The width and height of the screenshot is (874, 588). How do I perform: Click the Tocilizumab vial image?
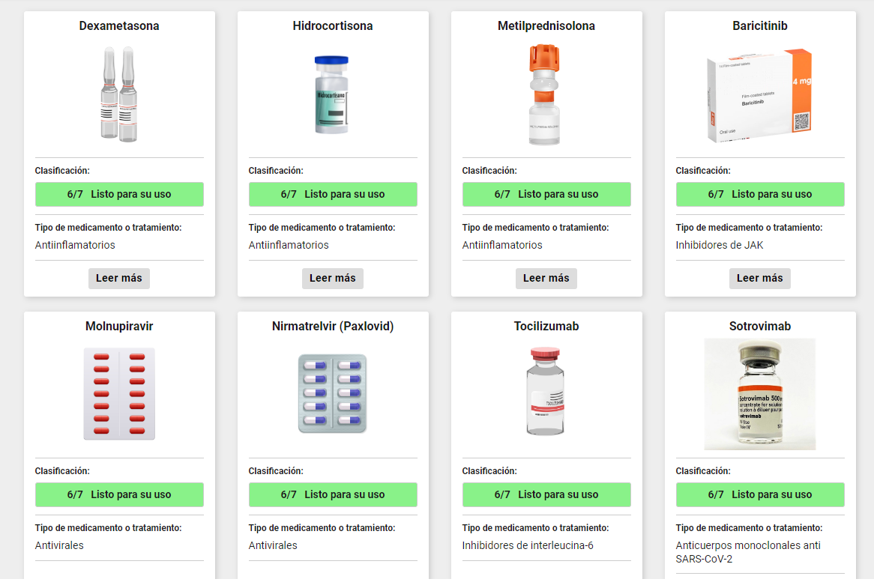pyautogui.click(x=546, y=391)
